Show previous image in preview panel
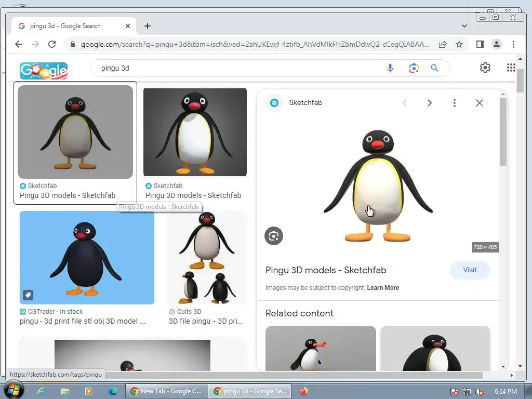This screenshot has width=532, height=399. point(404,103)
